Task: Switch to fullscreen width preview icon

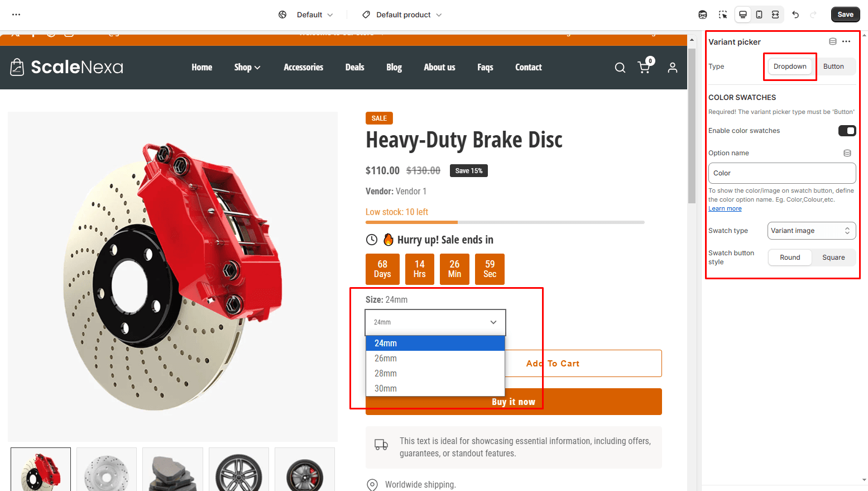Action: coord(775,15)
